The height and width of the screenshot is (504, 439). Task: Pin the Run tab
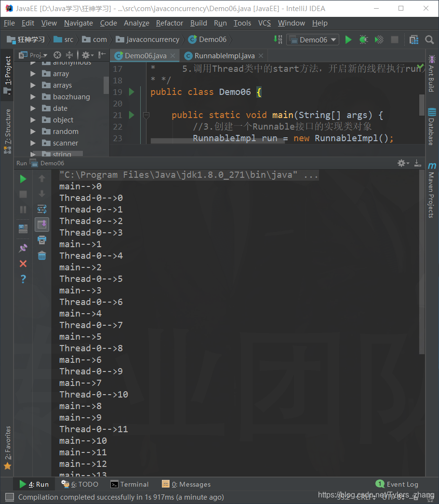23,248
